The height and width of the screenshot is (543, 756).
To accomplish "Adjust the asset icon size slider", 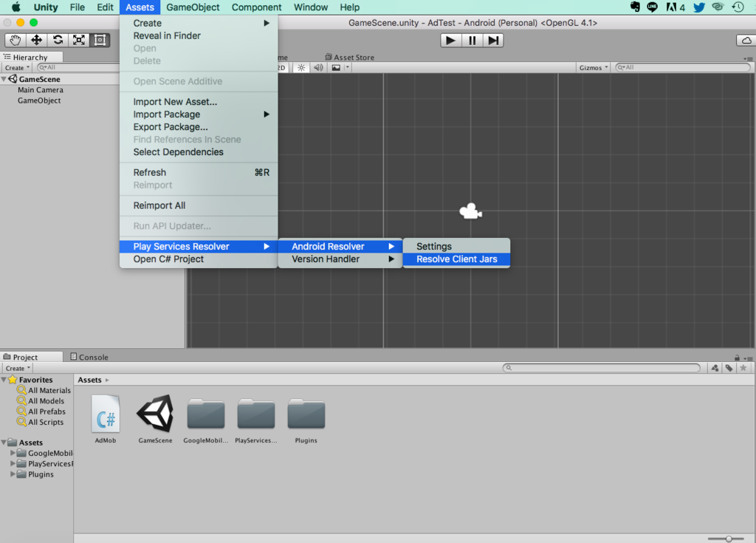I will point(729,539).
